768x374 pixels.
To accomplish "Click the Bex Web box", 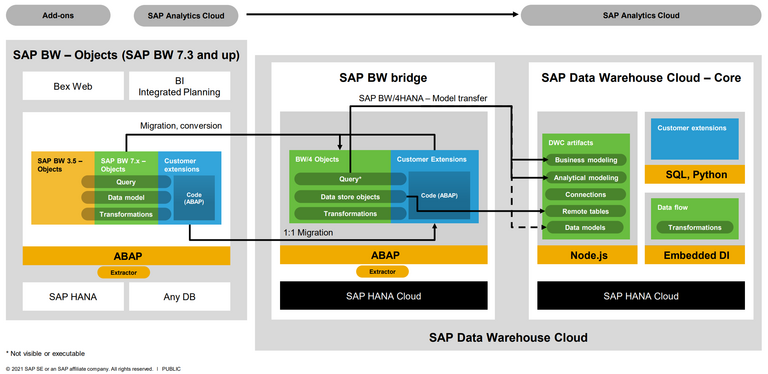I will (x=73, y=86).
